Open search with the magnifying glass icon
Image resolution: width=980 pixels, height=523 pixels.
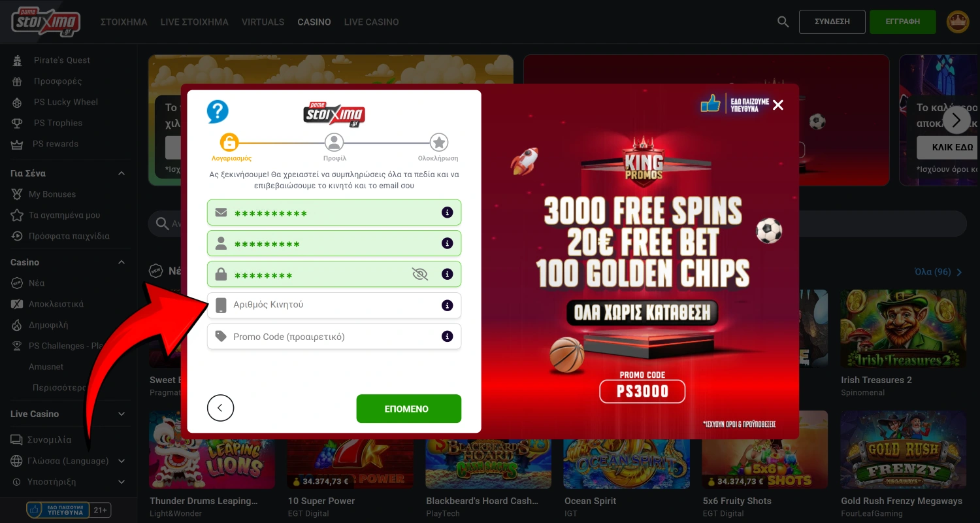(x=783, y=22)
